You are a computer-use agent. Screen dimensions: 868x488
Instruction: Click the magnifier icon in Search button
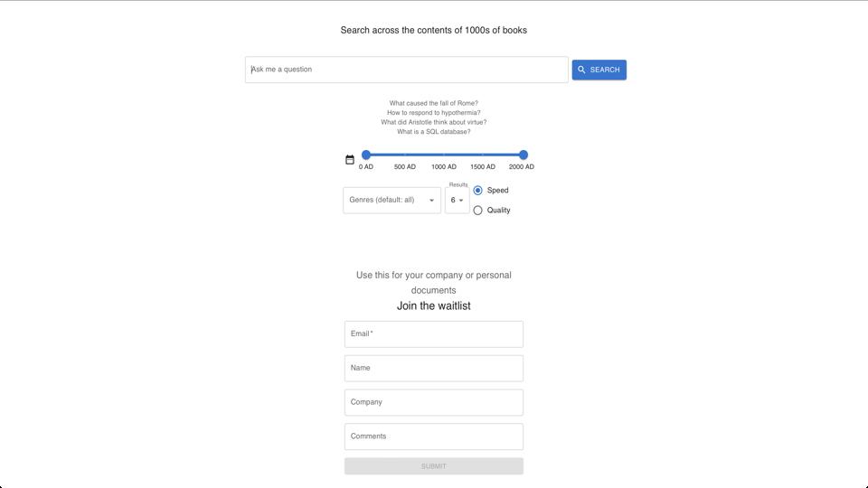[582, 70]
